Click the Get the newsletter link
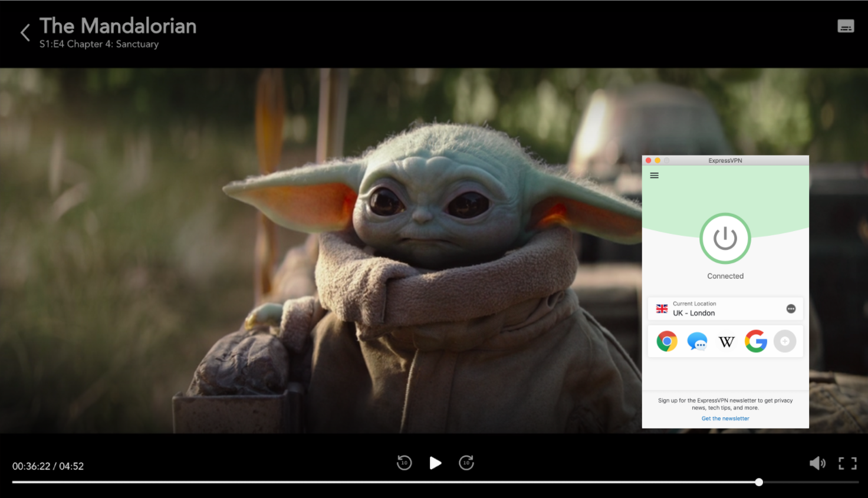Image resolution: width=868 pixels, height=498 pixels. click(725, 418)
